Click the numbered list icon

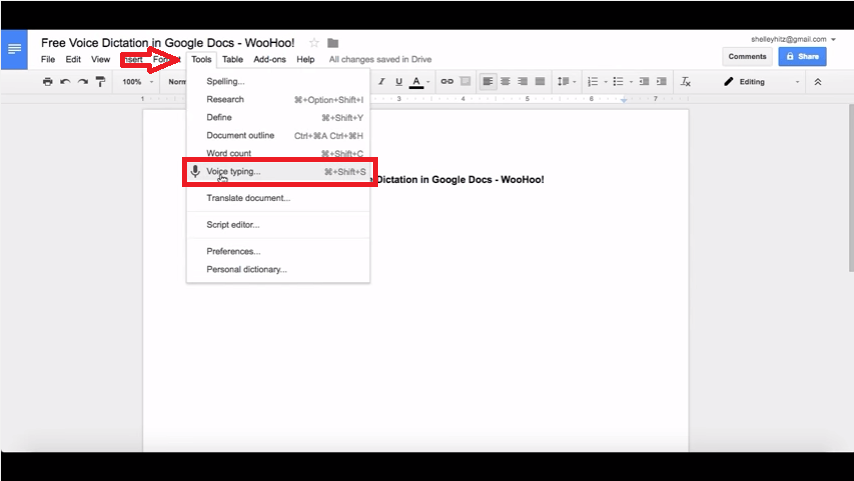click(x=593, y=82)
